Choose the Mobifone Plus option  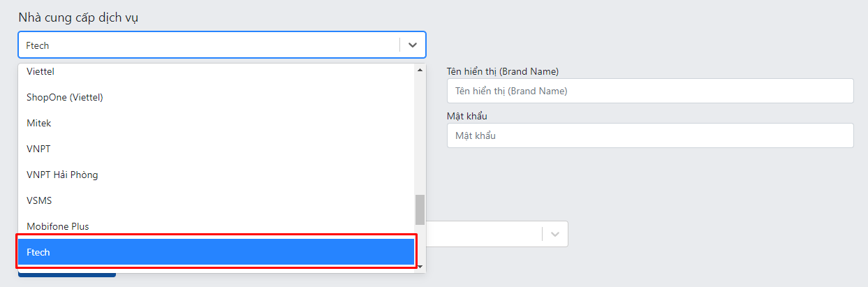(x=216, y=226)
